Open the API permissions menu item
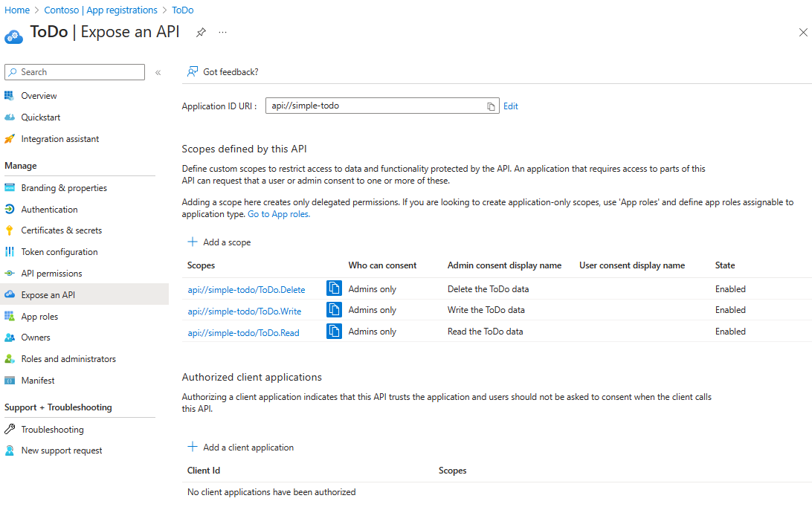This screenshot has width=812, height=507. point(51,274)
